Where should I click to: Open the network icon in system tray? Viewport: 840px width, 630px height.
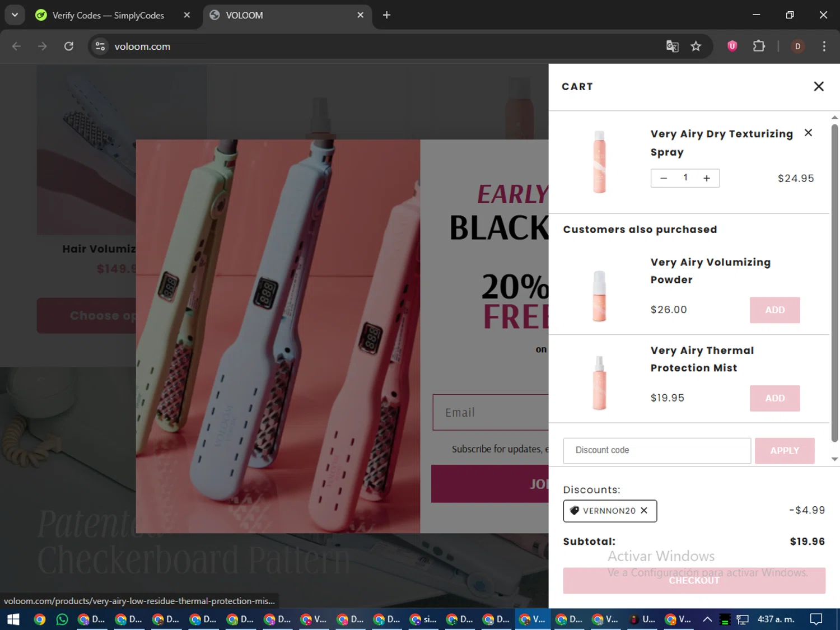click(x=743, y=619)
